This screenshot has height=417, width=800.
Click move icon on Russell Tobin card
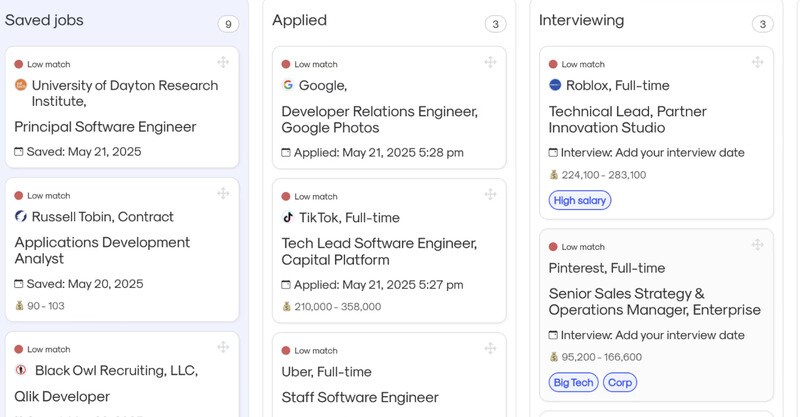(x=223, y=195)
